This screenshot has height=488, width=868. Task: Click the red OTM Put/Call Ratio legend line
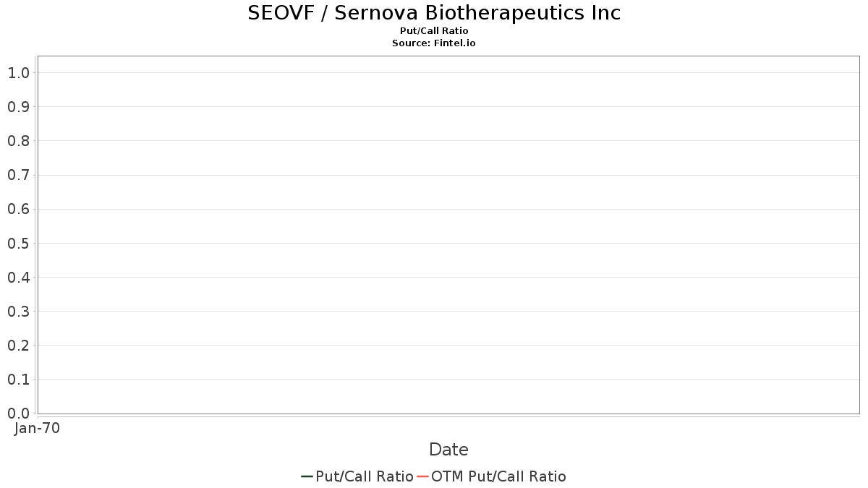pyautogui.click(x=423, y=476)
